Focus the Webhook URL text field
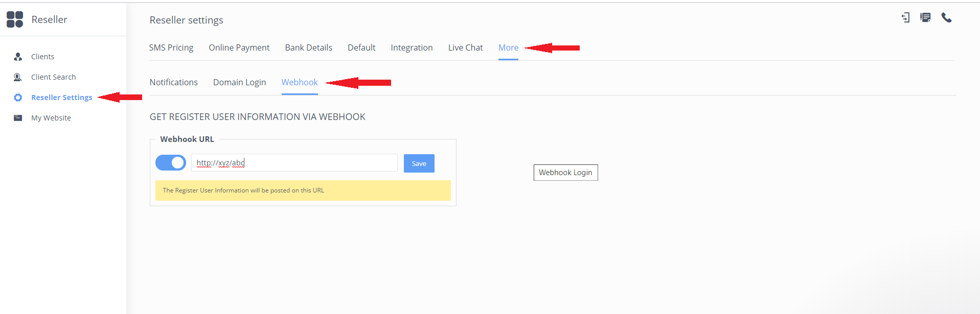The width and height of the screenshot is (980, 314). coord(294,163)
